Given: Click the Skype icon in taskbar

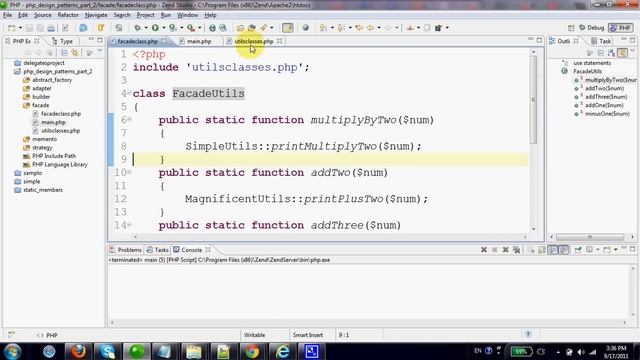Looking at the screenshot, I should pos(108,351).
